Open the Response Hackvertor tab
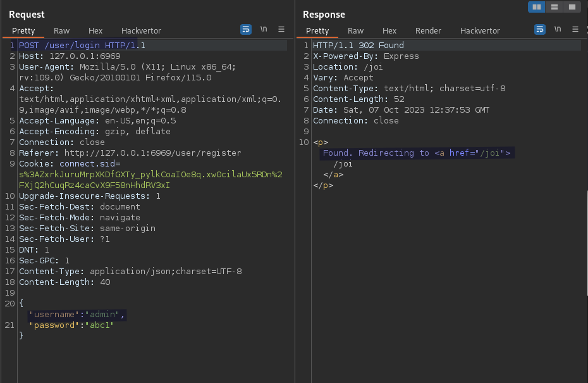This screenshot has width=588, height=383. click(480, 31)
